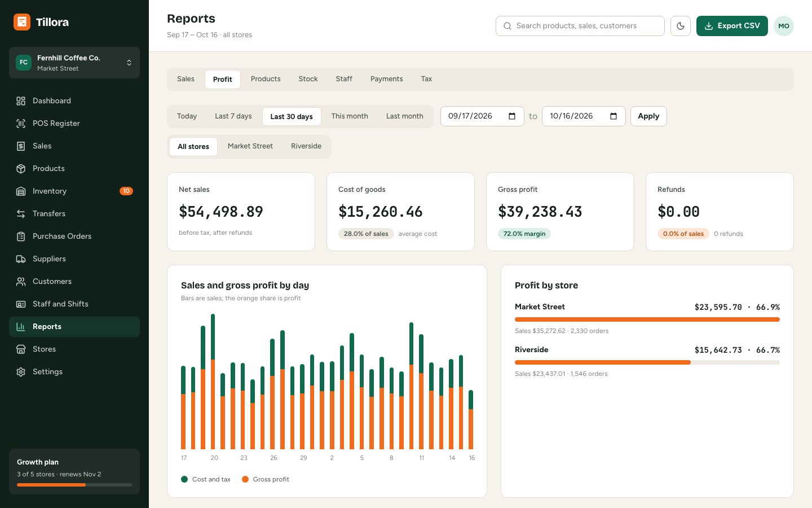
Task: Switch to the Sales report tab
Action: click(x=186, y=79)
